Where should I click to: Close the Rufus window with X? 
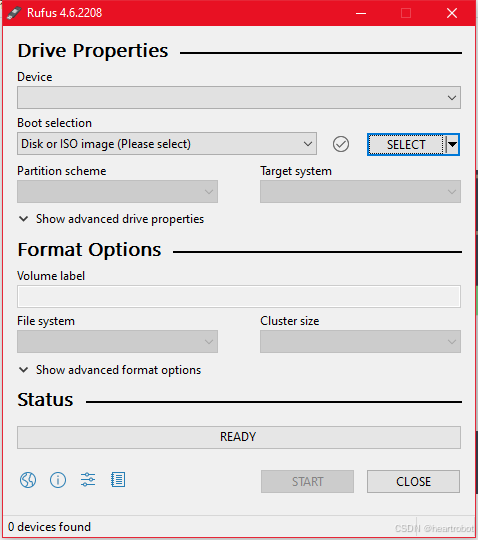(452, 13)
